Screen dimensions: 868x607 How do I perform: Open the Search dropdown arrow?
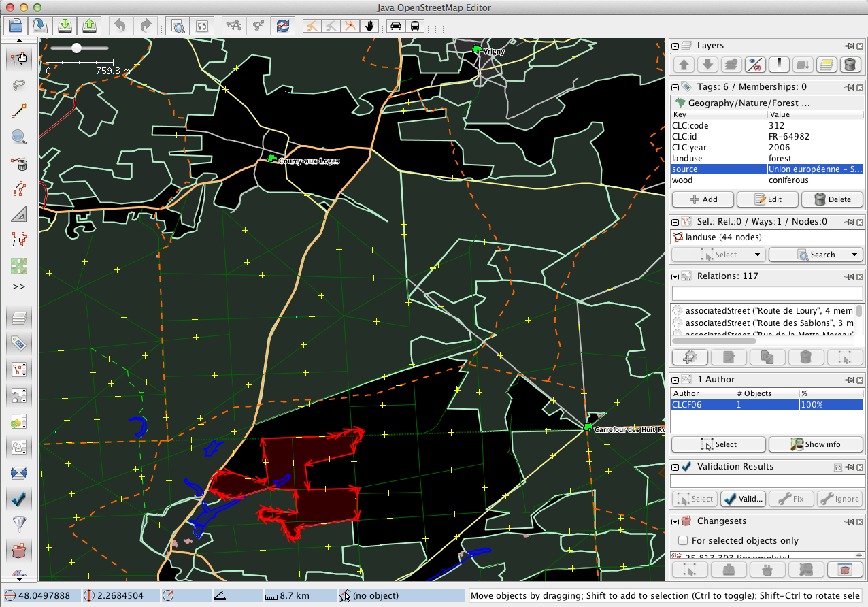[854, 255]
